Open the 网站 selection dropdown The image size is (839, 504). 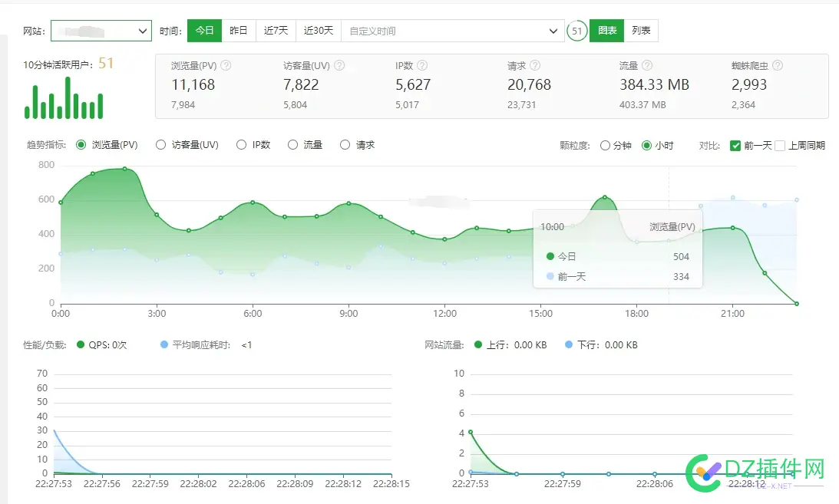tap(101, 31)
